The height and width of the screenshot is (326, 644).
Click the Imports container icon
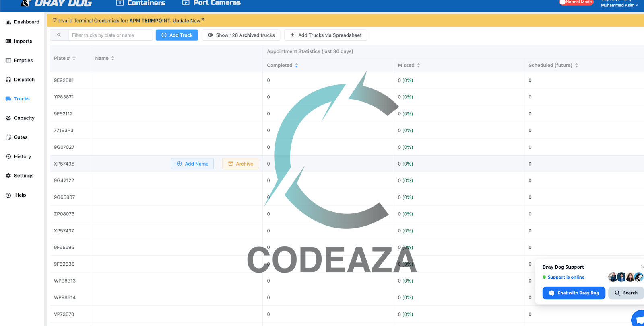(x=8, y=41)
